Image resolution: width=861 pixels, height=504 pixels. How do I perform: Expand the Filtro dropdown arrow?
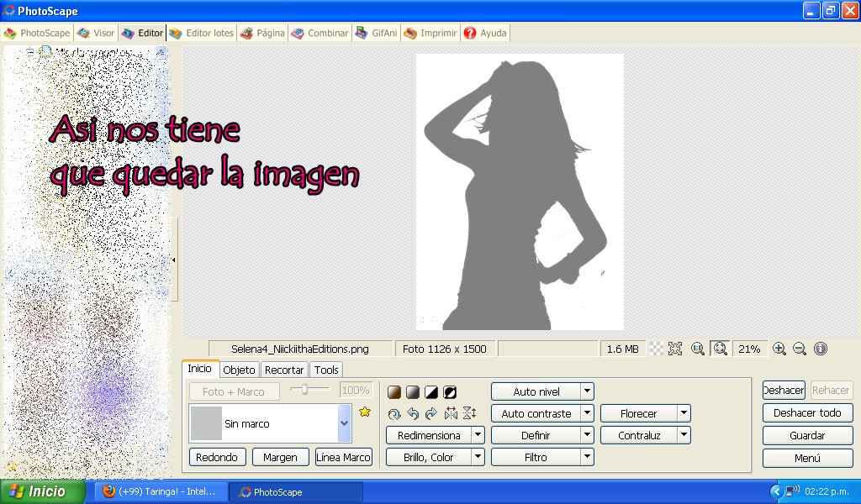[x=587, y=457]
